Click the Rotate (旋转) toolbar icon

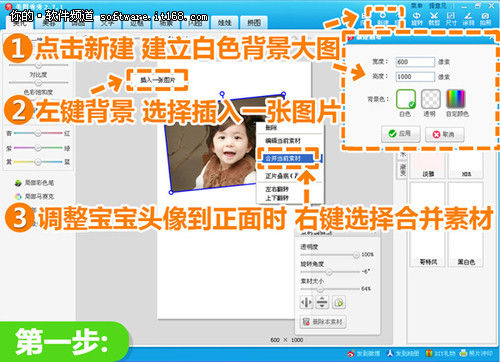point(416,18)
